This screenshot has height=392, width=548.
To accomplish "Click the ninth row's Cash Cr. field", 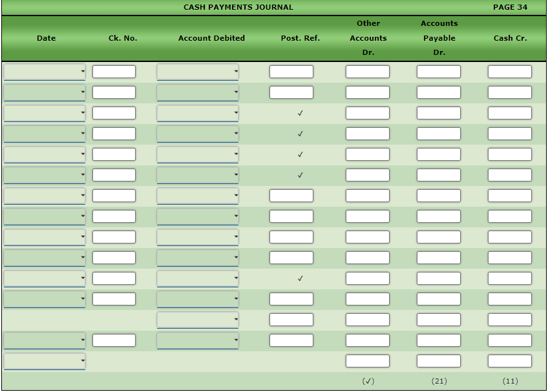I will (510, 237).
